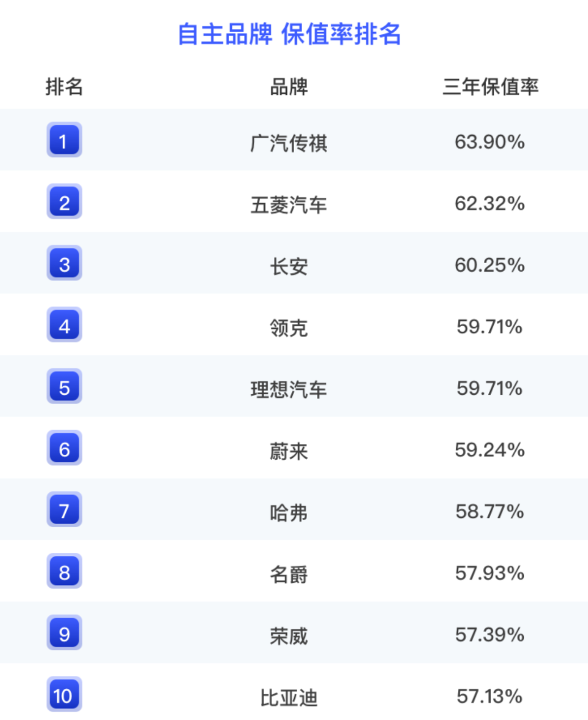Click the rank 1 badge icon

coord(64,140)
